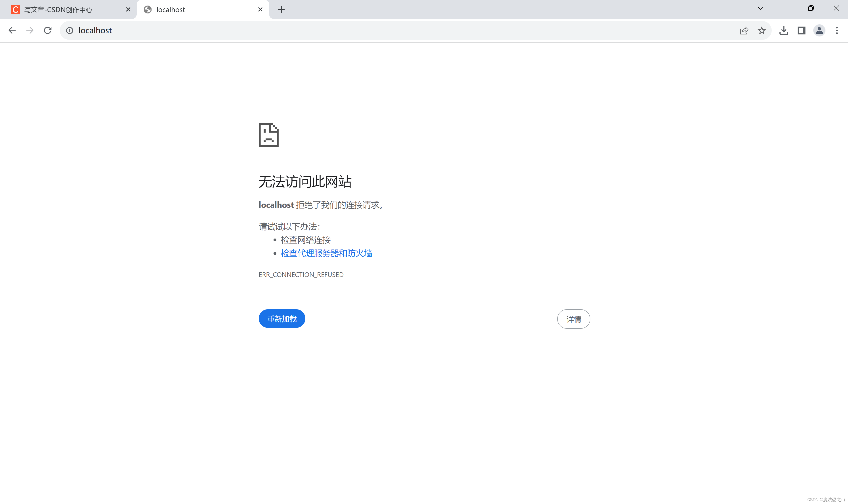This screenshot has height=504, width=848.
Task: Bookmark this tab with the star icon
Action: [x=762, y=30]
